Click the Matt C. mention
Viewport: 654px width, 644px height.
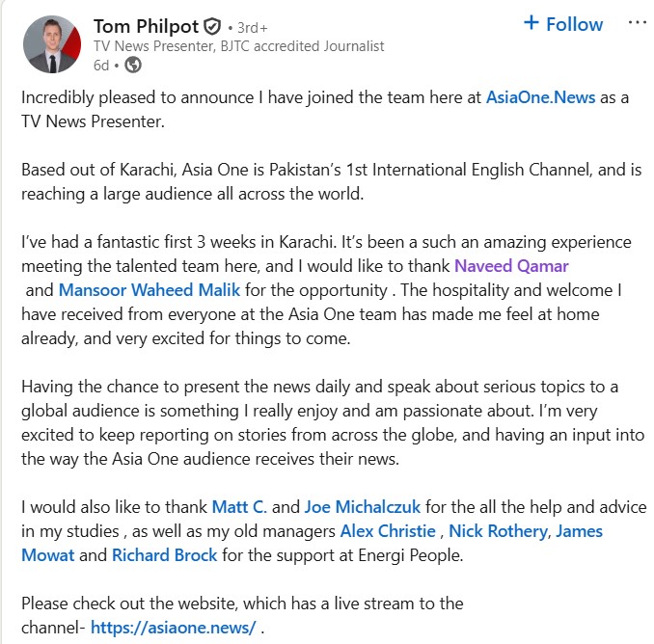coord(239,506)
